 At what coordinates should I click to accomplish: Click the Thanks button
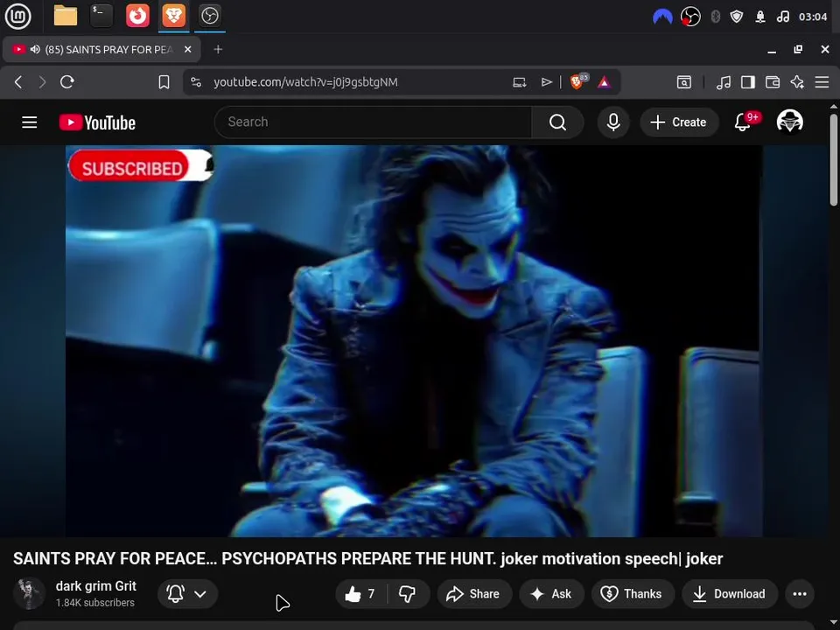pyautogui.click(x=632, y=593)
